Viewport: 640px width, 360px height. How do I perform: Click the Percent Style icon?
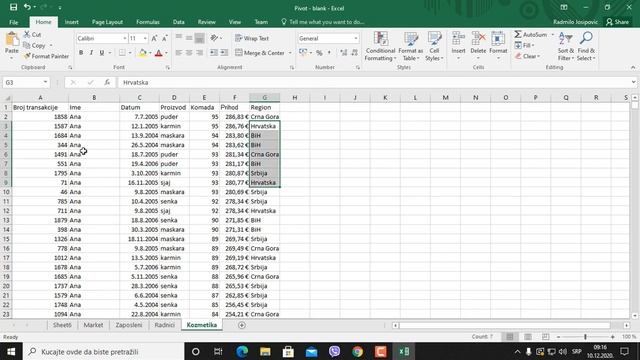pyautogui.click(x=319, y=53)
